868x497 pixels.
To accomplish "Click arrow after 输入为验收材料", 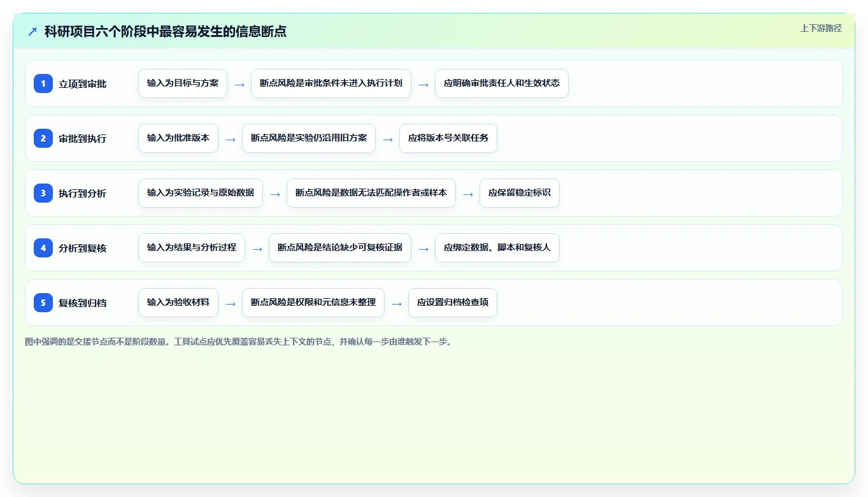I will click(x=231, y=303).
